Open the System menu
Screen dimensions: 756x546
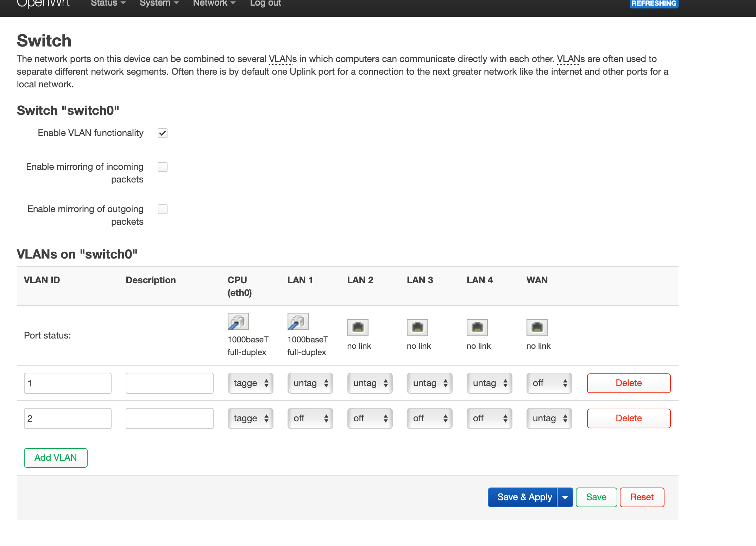pyautogui.click(x=159, y=4)
